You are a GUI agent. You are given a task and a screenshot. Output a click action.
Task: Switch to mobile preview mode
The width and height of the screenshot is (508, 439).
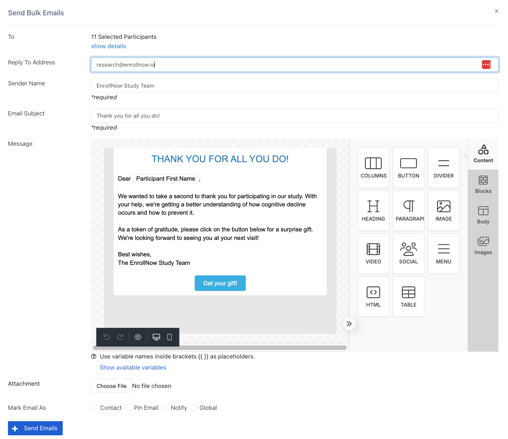click(169, 337)
